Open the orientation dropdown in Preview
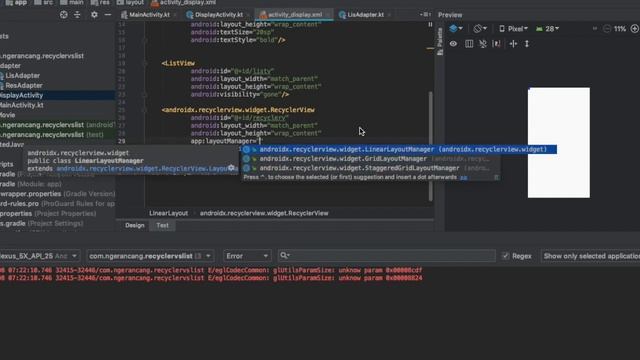The image size is (640, 360). tap(480, 29)
